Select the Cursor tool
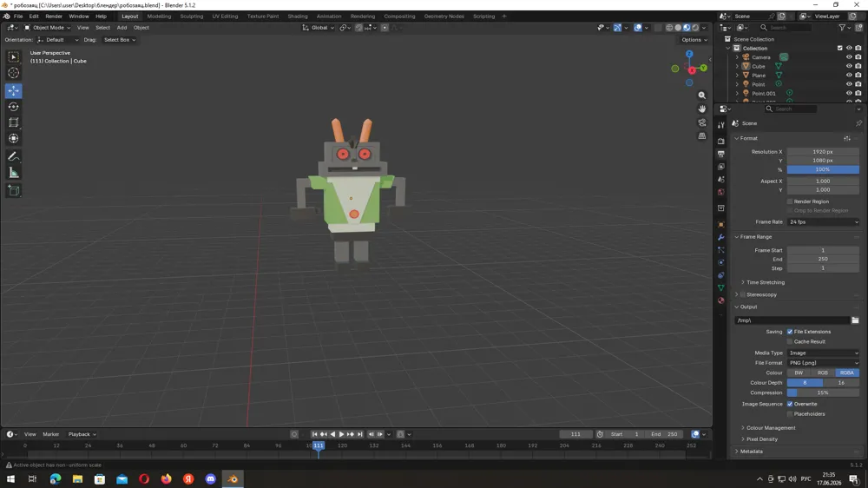Viewport: 868px width, 488px height. coord(13,73)
